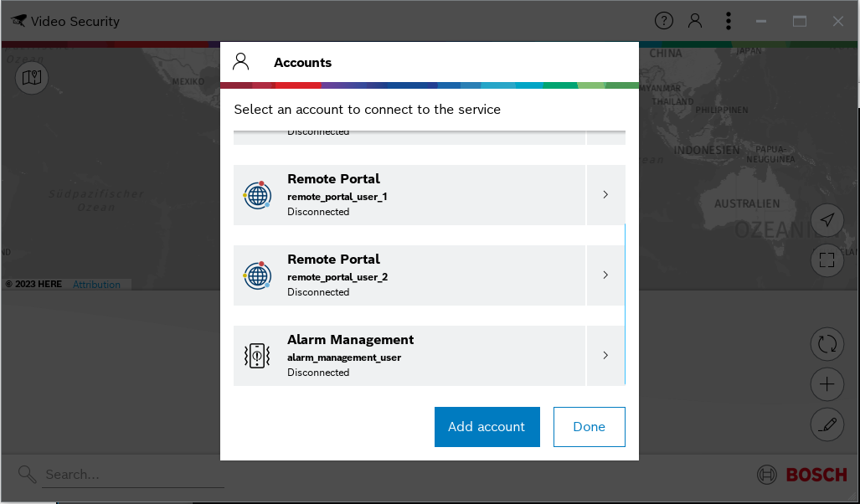Click the map view icon

[x=32, y=78]
